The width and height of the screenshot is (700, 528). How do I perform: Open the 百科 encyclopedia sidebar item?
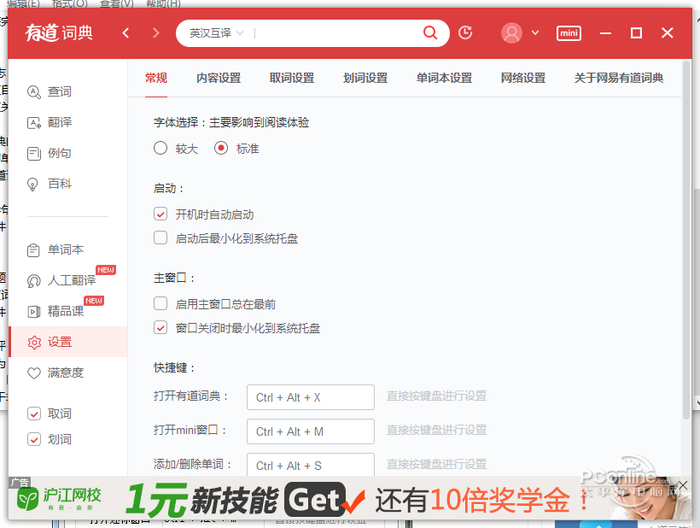49,184
